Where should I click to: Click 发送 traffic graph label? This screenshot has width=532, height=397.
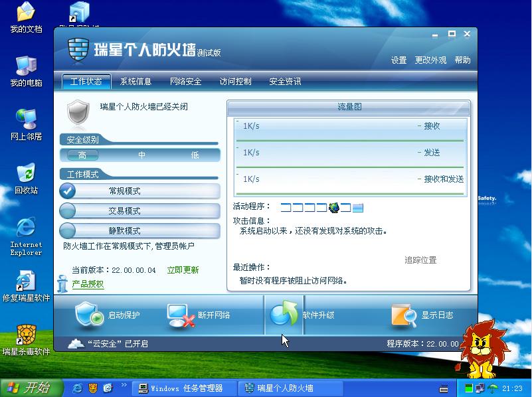[x=432, y=153]
